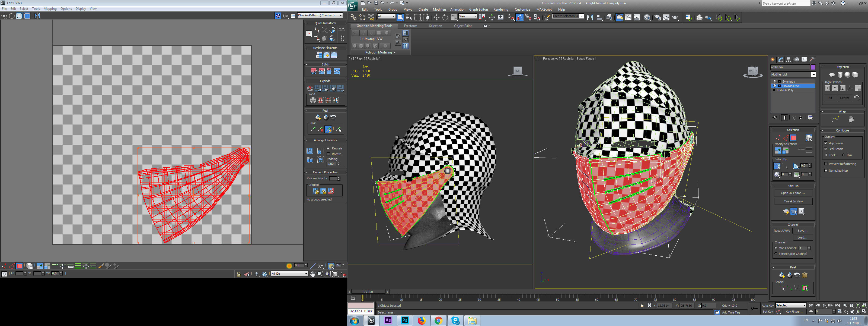Image resolution: width=868 pixels, height=326 pixels.
Task: Click the 0 / 100 time slider
Action: tap(368, 291)
